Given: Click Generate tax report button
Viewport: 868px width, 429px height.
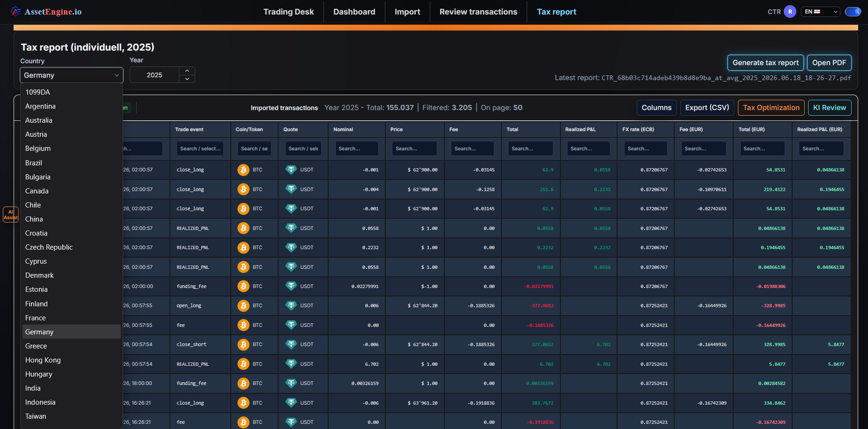Looking at the screenshot, I should pos(765,63).
